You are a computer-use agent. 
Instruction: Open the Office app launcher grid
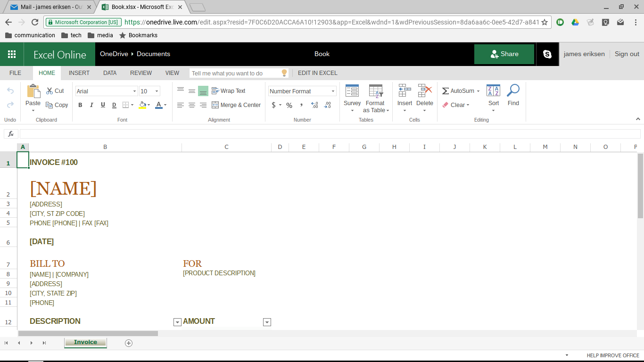pyautogui.click(x=12, y=54)
